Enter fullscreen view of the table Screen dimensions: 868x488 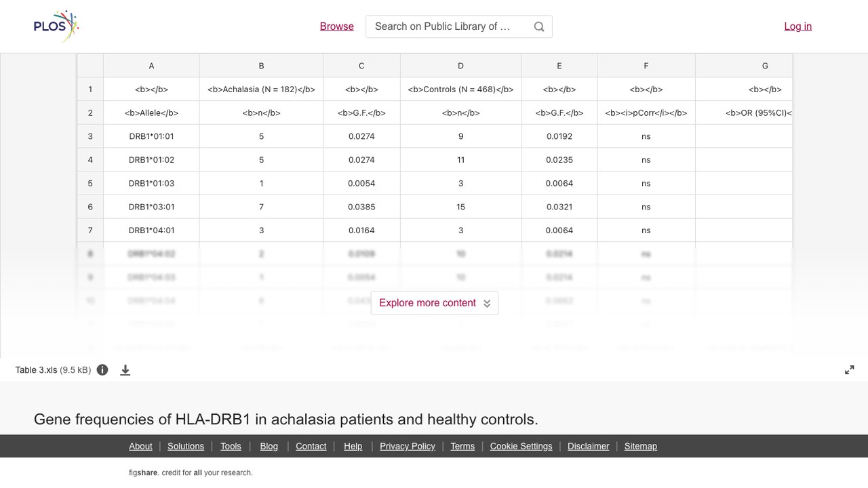(x=850, y=370)
